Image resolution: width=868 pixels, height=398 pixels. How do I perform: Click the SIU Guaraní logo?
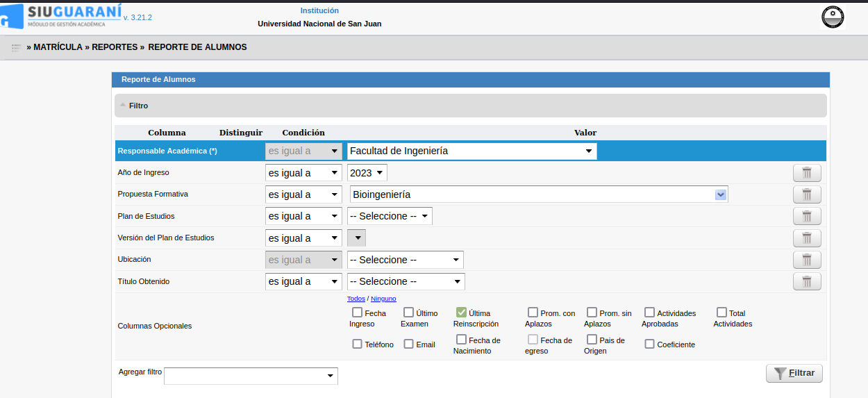click(x=66, y=15)
